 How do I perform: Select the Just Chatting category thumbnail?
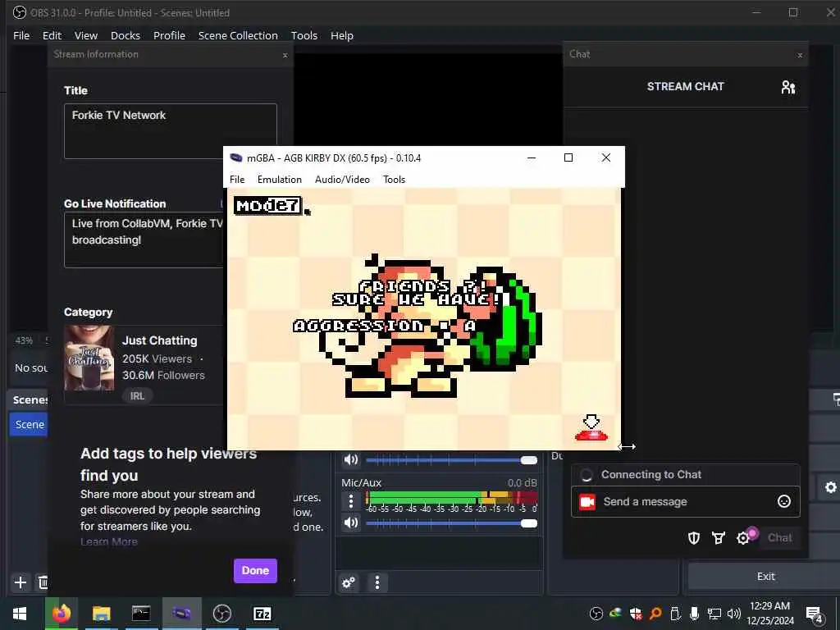click(x=89, y=358)
